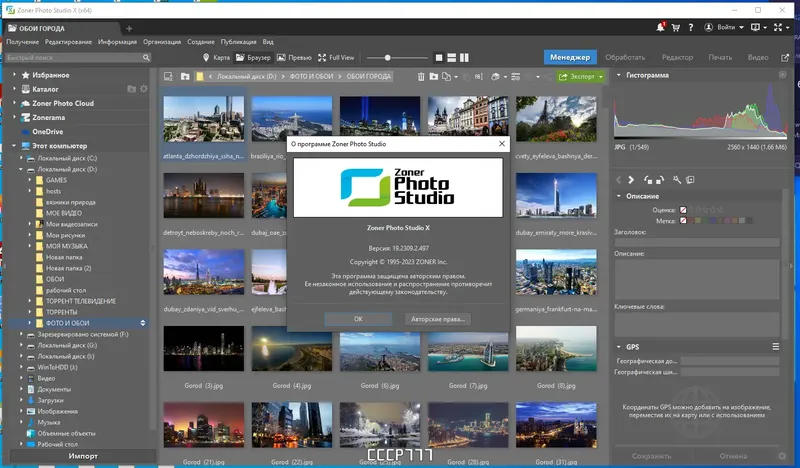Select the Gorod (7).jpg thumbnail
This screenshot has height=468, width=800.
(468, 349)
